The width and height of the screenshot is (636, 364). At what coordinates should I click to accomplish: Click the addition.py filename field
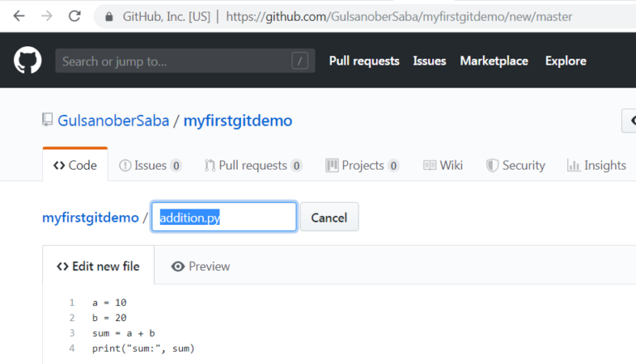[x=224, y=217]
